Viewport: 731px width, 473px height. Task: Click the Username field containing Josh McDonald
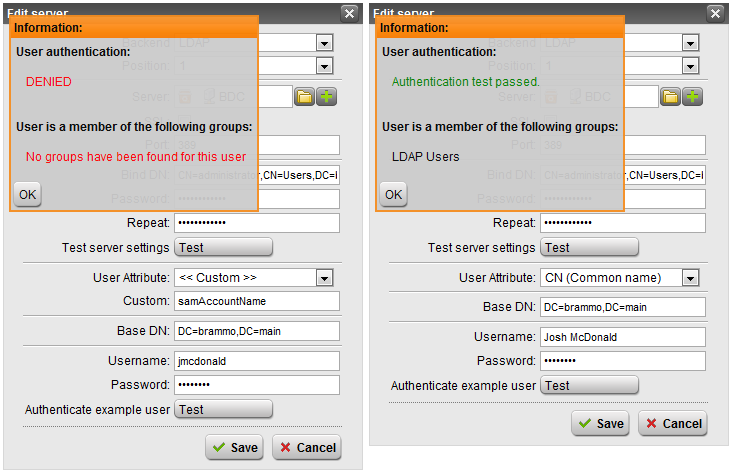coord(623,337)
